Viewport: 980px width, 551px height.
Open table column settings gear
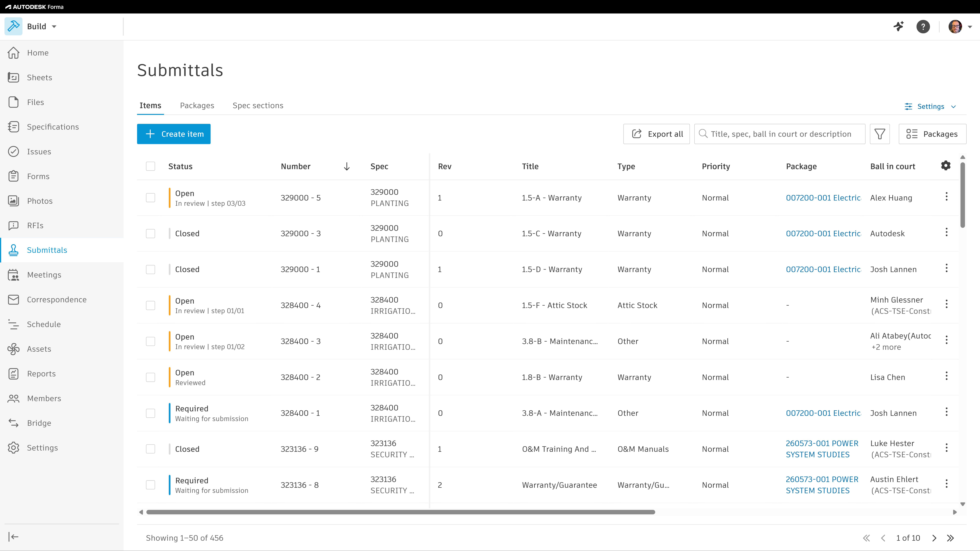[x=946, y=165]
